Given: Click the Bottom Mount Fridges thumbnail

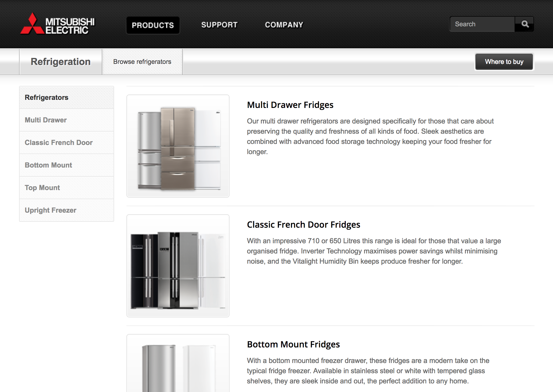Looking at the screenshot, I should [x=178, y=363].
